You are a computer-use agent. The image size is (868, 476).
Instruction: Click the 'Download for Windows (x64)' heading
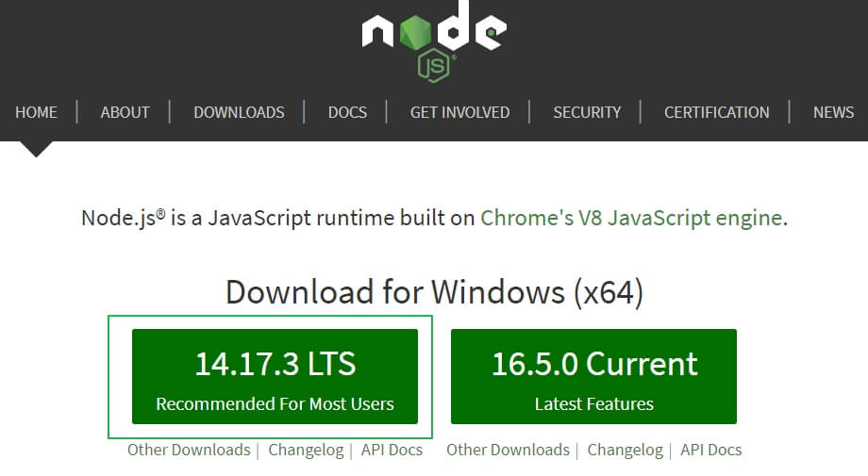tap(435, 292)
